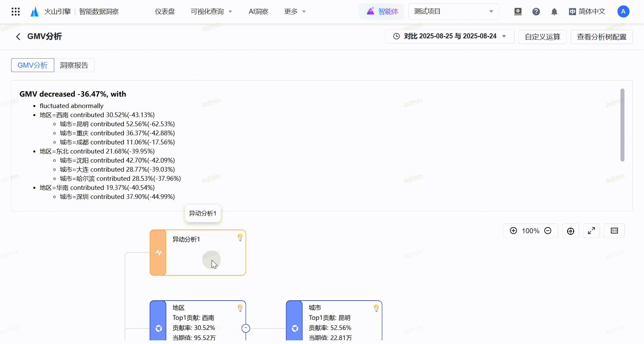Image resolution: width=644 pixels, height=344 pixels.
Task: Click the 城市=昆明 contributed 52.56% line
Action: pyautogui.click(x=117, y=124)
